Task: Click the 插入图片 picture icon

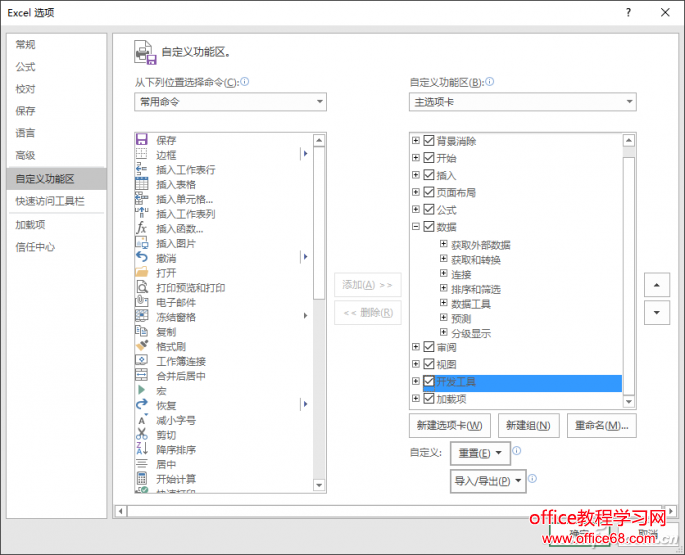Action: coord(142,243)
